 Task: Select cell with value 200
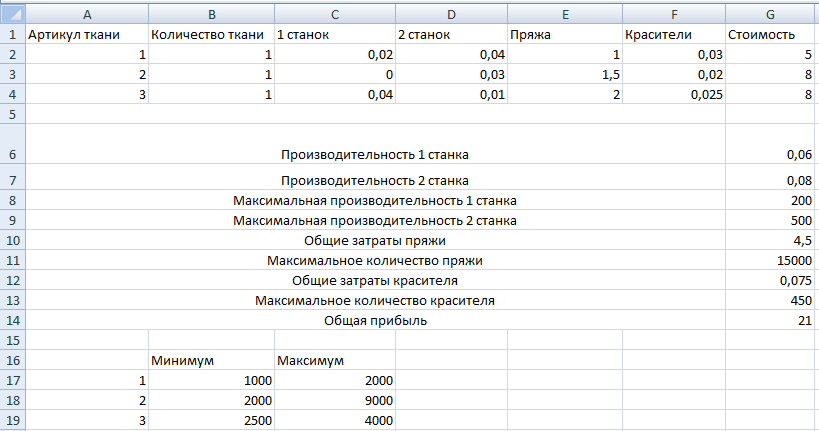click(x=770, y=201)
